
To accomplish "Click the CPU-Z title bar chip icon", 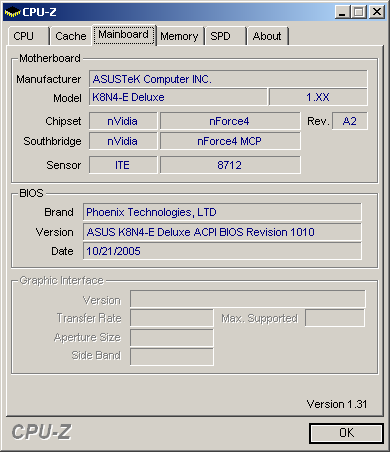I will point(13,12).
